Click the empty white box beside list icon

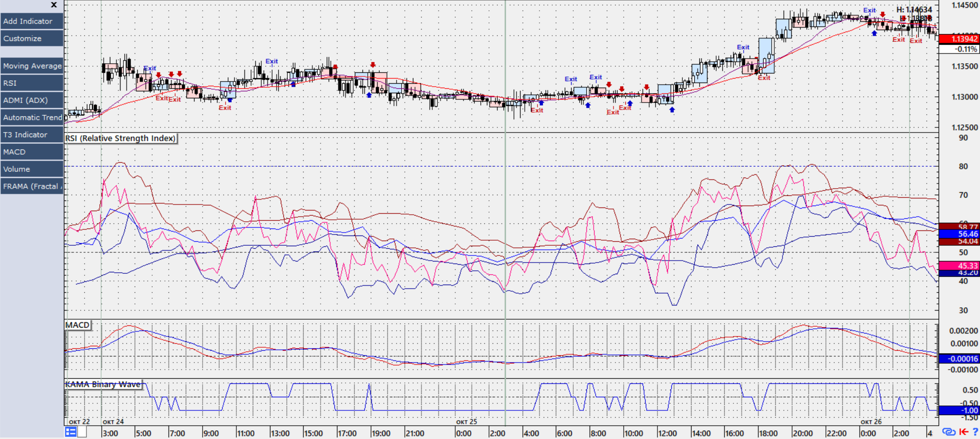(x=82, y=432)
